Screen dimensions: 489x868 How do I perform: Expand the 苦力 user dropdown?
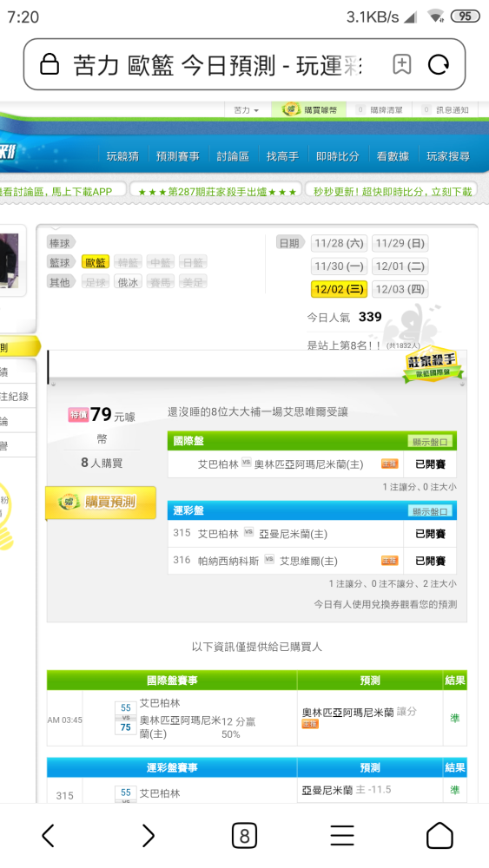pyautogui.click(x=247, y=109)
